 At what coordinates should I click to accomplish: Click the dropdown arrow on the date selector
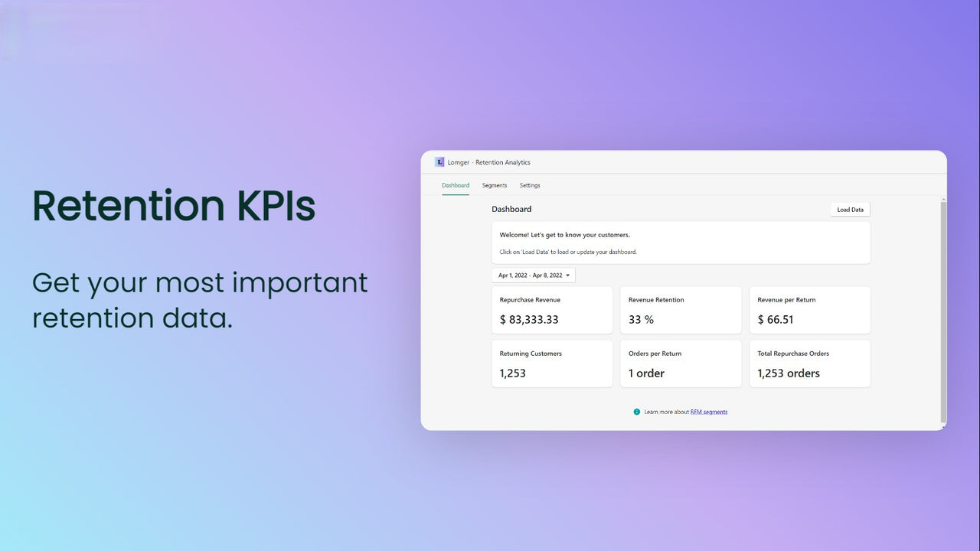pyautogui.click(x=567, y=275)
